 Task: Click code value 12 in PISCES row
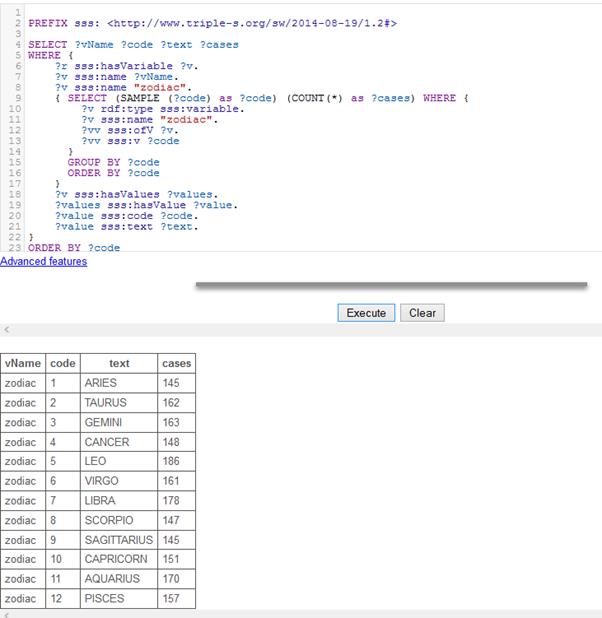click(63, 598)
